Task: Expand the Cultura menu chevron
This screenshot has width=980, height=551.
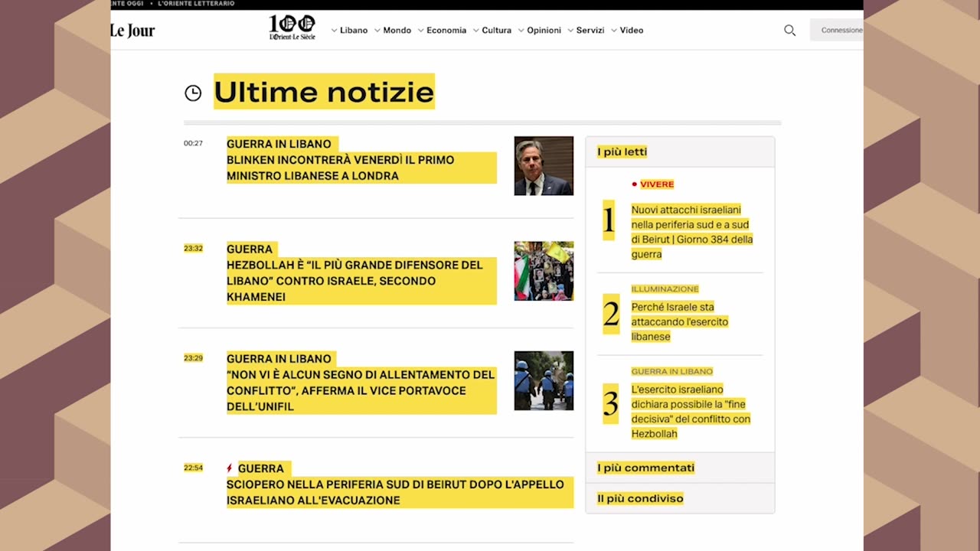Action: [476, 31]
